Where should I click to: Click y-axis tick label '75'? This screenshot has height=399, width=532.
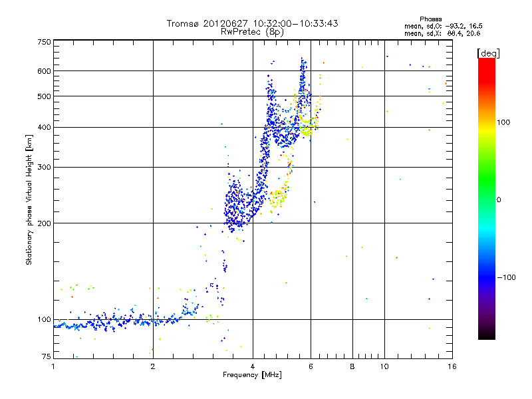point(47,356)
